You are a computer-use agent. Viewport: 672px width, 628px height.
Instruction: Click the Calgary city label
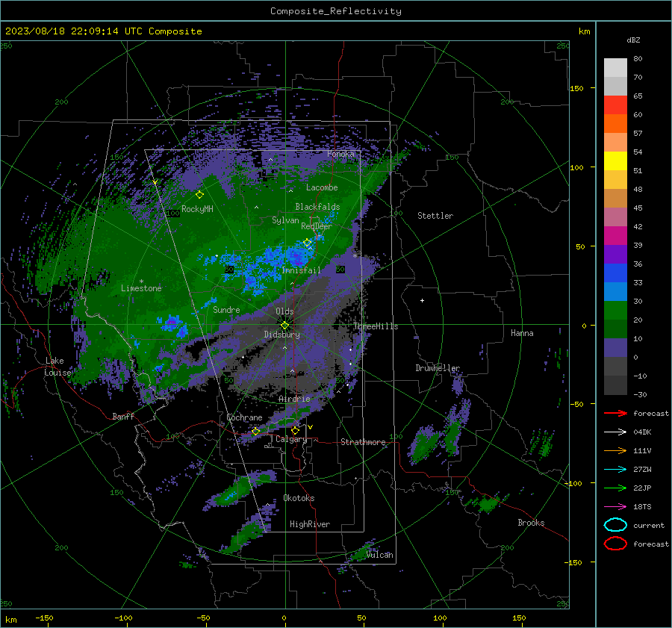coord(291,439)
